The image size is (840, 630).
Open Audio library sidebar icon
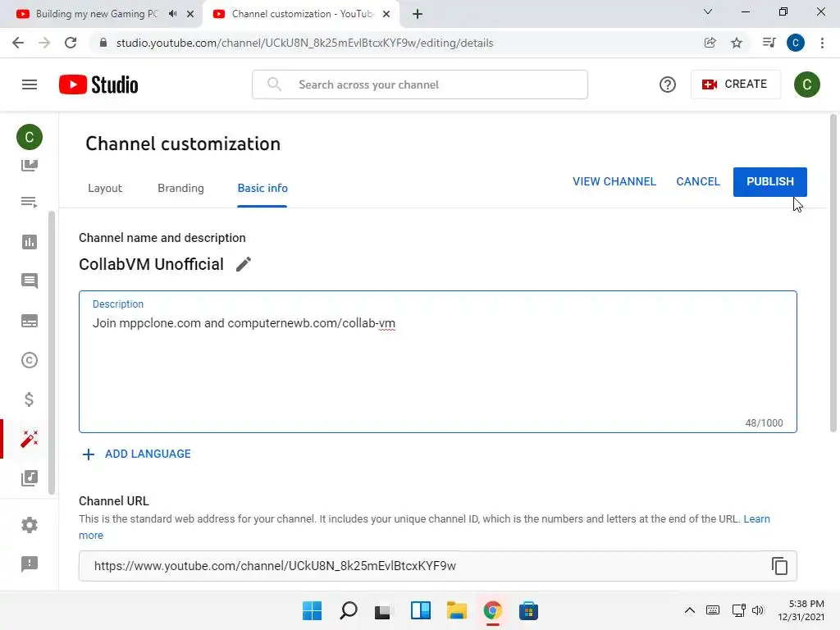click(x=30, y=478)
